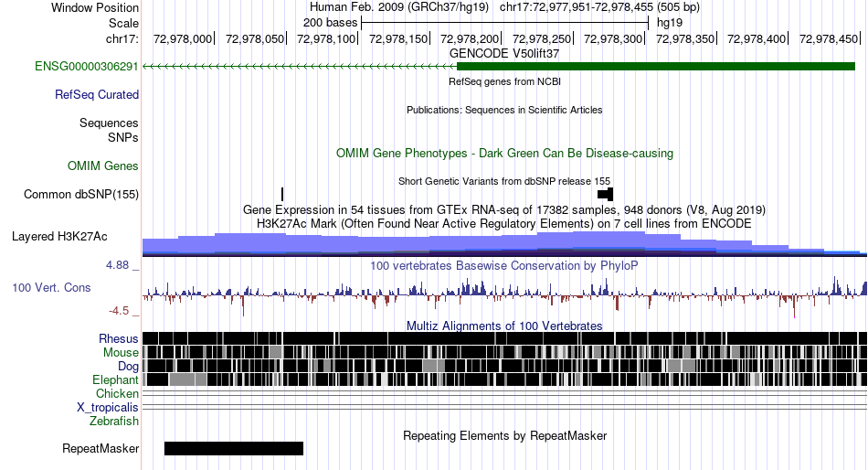Click the Elephant alignment row label

pyautogui.click(x=115, y=380)
